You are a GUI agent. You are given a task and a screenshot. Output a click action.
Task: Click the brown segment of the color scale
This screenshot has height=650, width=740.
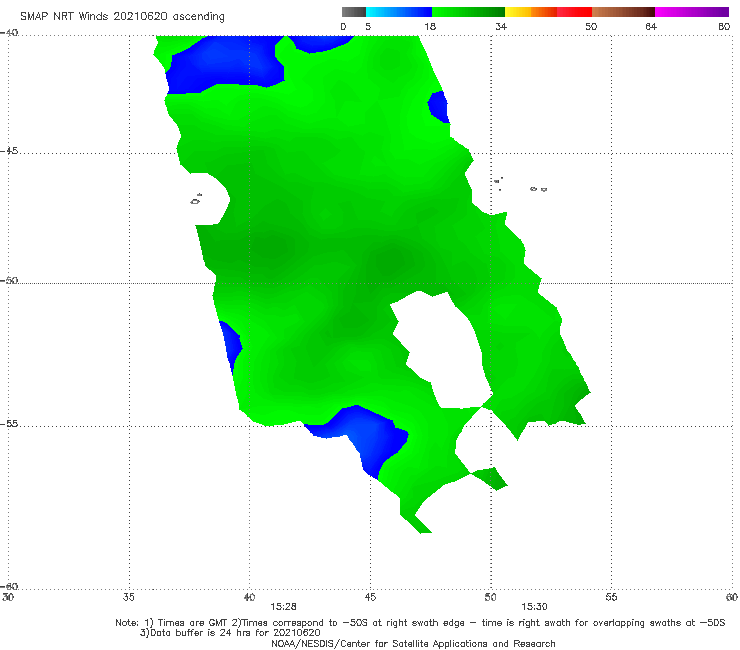[x=623, y=12]
